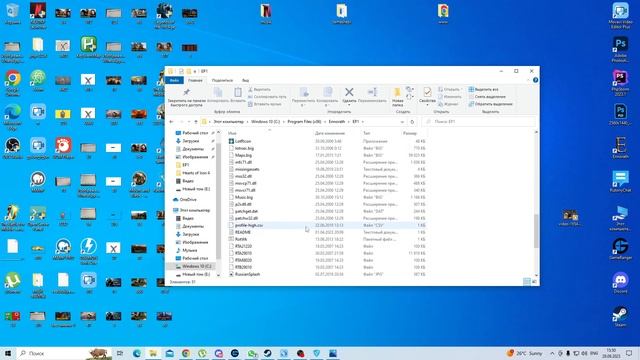Open the recent locations dropdown by the nav arrows
The image size is (640, 360).
coord(189,122)
